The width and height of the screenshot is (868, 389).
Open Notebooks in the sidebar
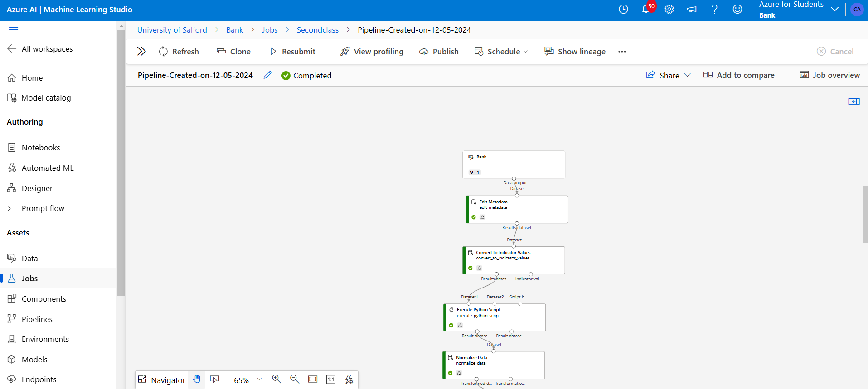(34, 148)
